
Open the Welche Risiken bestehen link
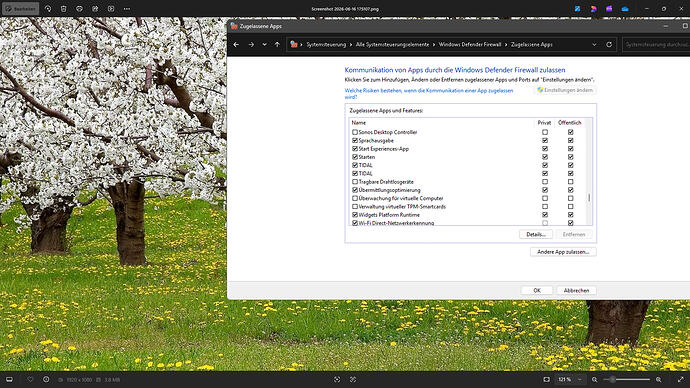(x=429, y=94)
